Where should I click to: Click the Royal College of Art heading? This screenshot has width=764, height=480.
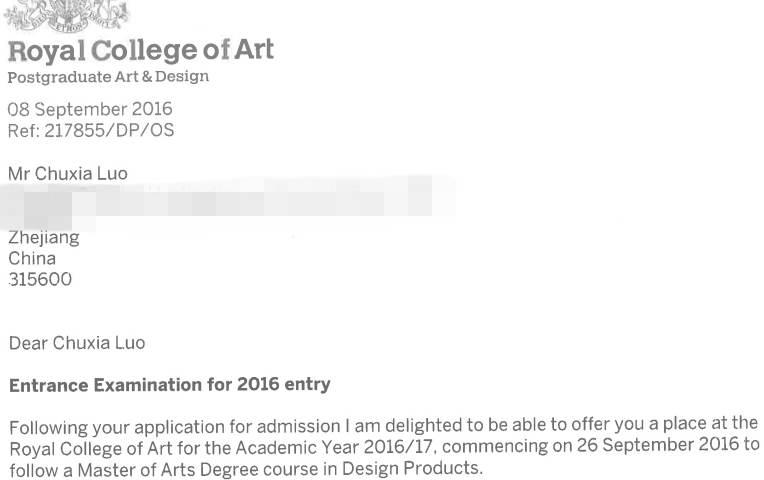[141, 51]
